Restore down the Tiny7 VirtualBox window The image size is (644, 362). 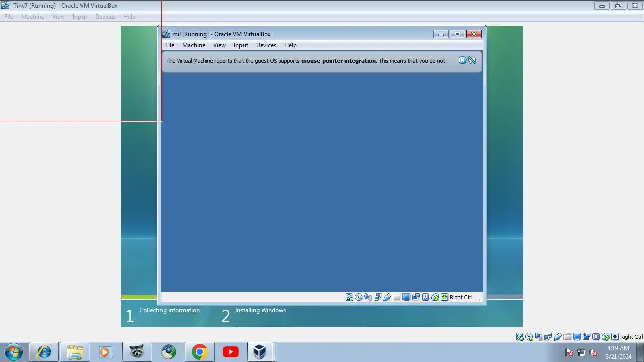[x=618, y=6]
